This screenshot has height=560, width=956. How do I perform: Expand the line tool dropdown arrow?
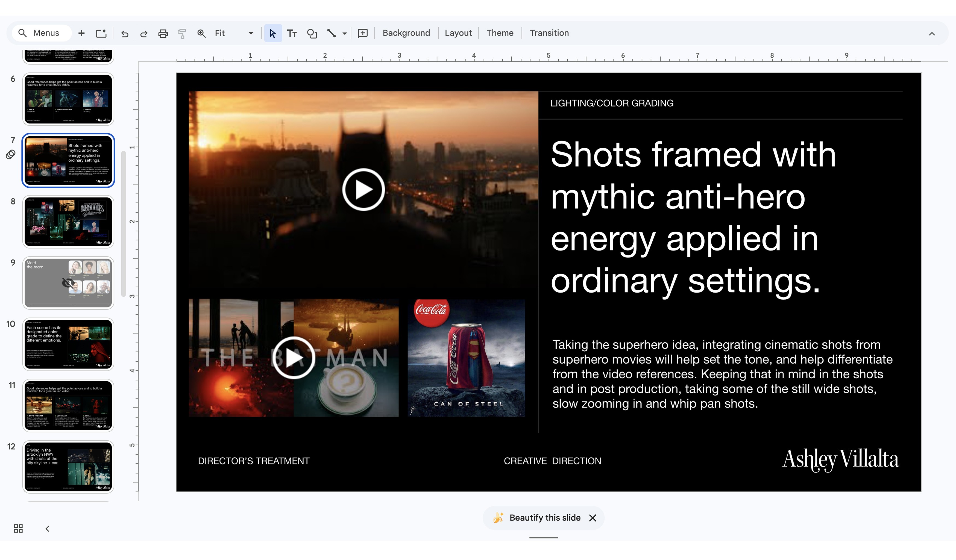click(x=344, y=33)
